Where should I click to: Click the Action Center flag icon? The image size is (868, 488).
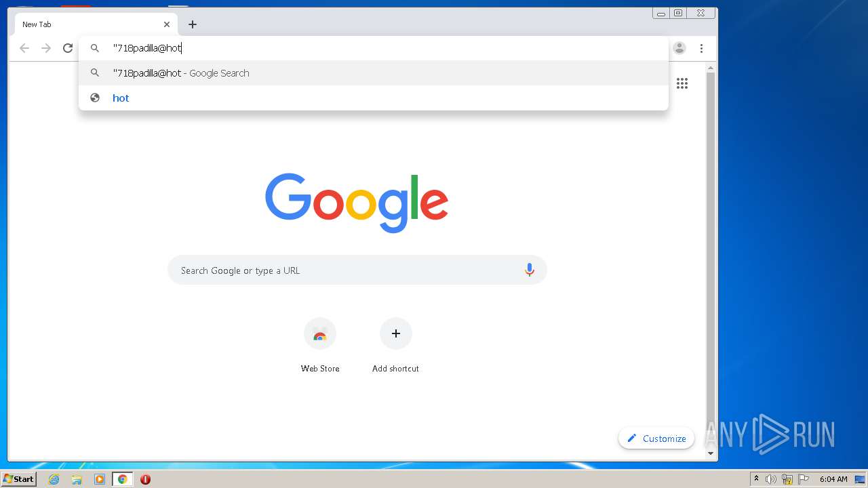(x=804, y=479)
